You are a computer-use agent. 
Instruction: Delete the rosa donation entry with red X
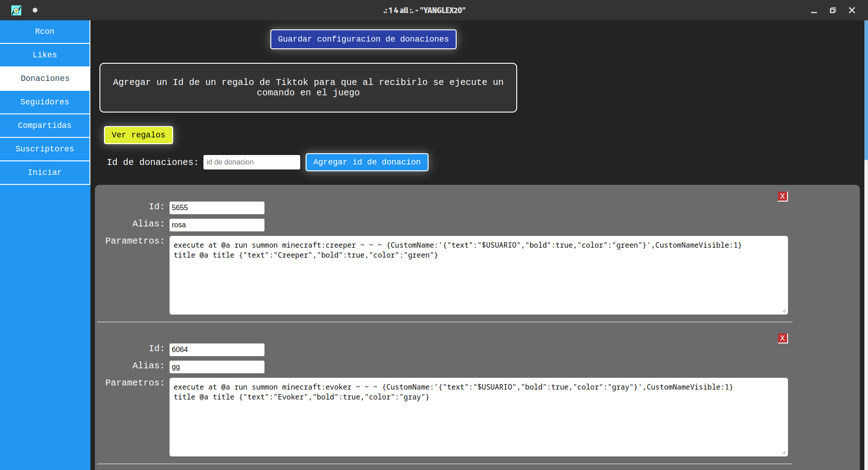tap(783, 197)
